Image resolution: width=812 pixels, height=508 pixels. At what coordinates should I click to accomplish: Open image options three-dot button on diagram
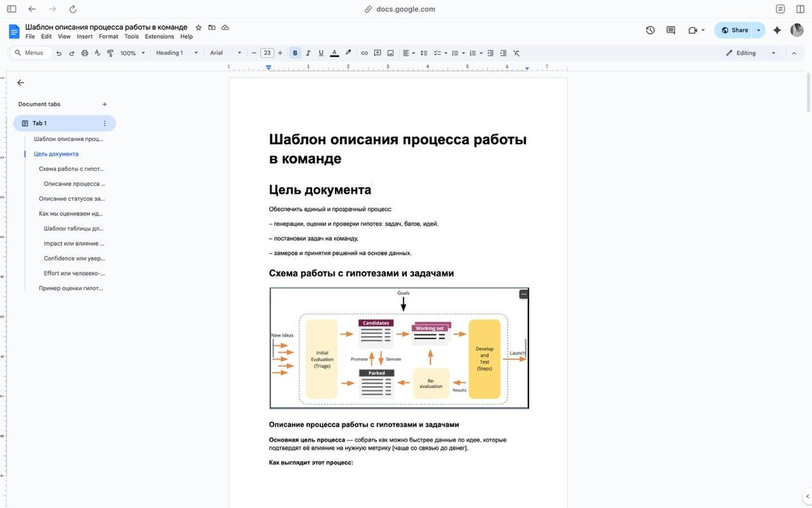(523, 294)
